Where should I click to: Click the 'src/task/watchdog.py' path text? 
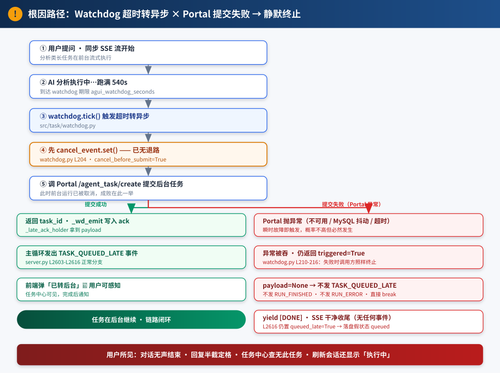pyautogui.click(x=68, y=126)
